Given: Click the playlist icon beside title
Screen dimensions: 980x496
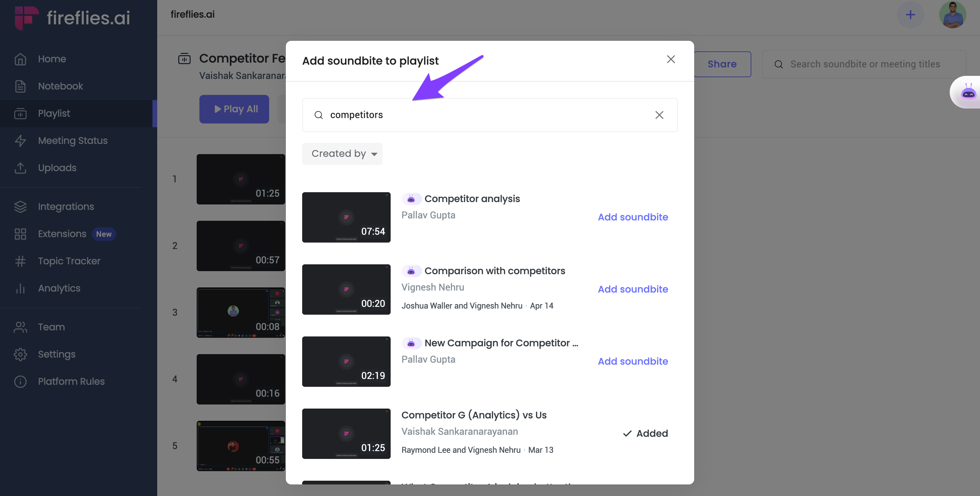Looking at the screenshot, I should [x=184, y=59].
